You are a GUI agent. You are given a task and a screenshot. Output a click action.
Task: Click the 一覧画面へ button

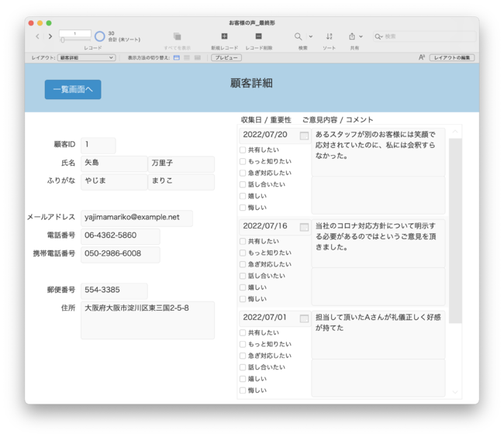[x=73, y=89]
